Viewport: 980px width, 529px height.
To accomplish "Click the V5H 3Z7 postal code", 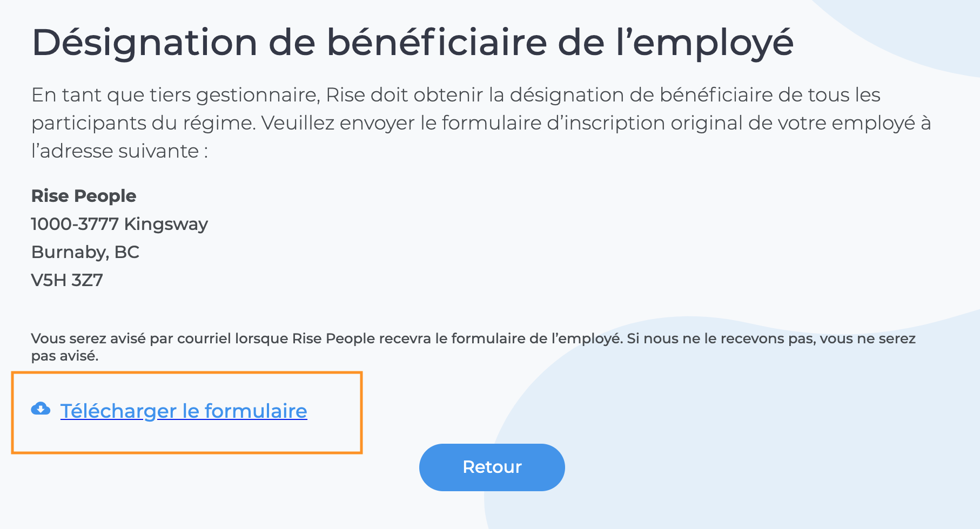I will [67, 280].
